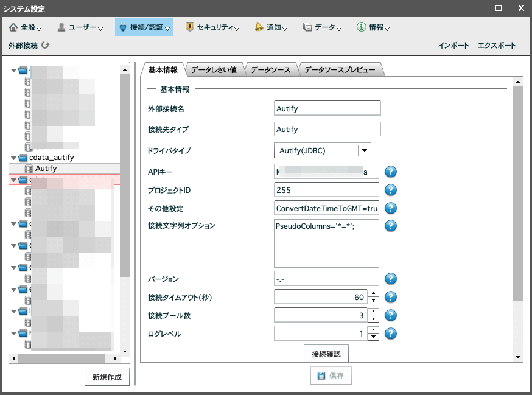Switch to the データソース tab
The width and height of the screenshot is (532, 395).
coord(270,69)
